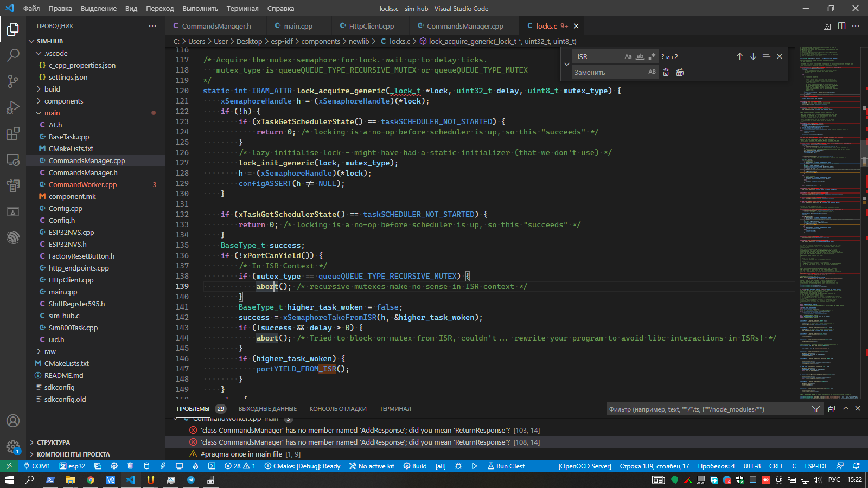The width and height of the screenshot is (868, 488).
Task: Expand the components folder in explorer
Action: point(63,101)
